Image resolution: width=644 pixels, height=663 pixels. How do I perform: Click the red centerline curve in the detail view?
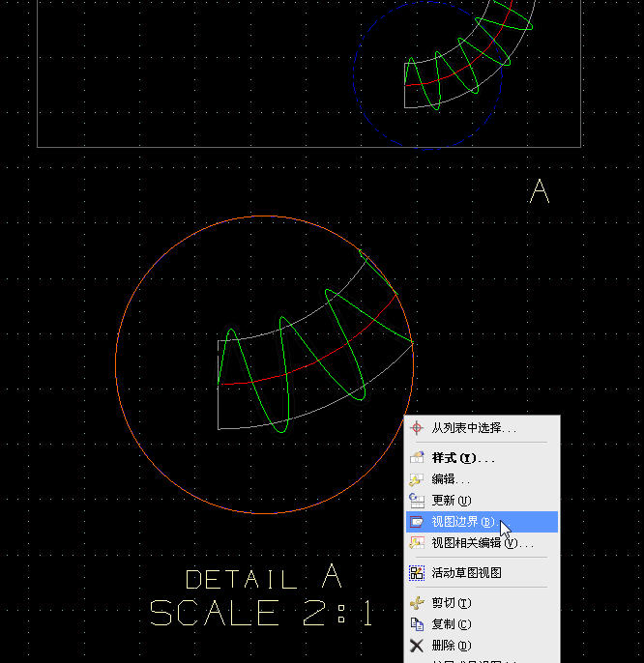click(x=317, y=361)
